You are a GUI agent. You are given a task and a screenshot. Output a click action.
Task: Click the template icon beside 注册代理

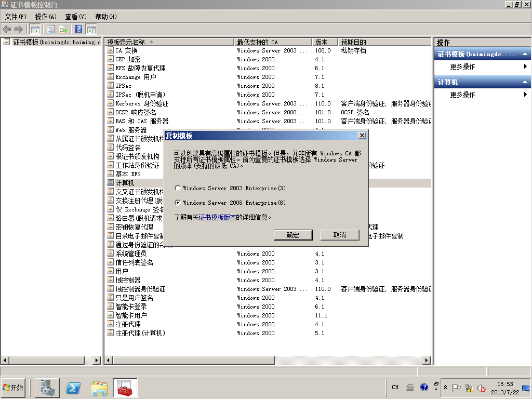point(111,324)
